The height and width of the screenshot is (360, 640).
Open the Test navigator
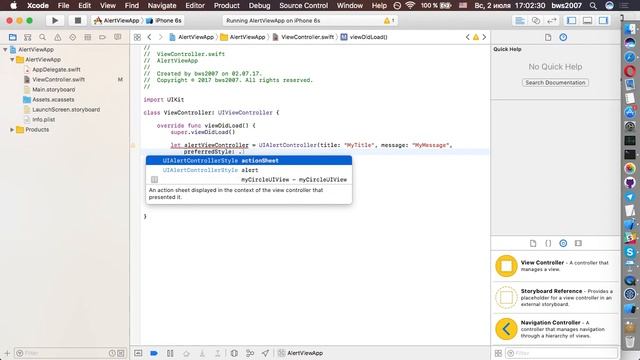[x=73, y=37]
